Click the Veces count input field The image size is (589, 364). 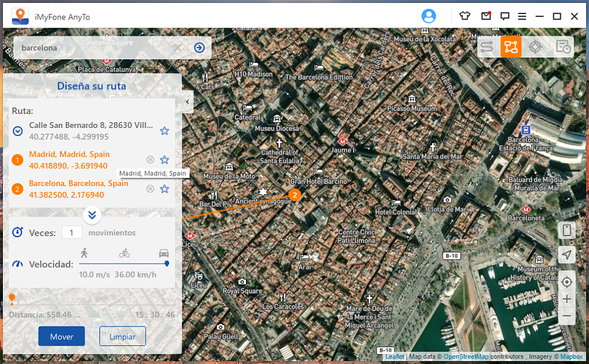72,232
